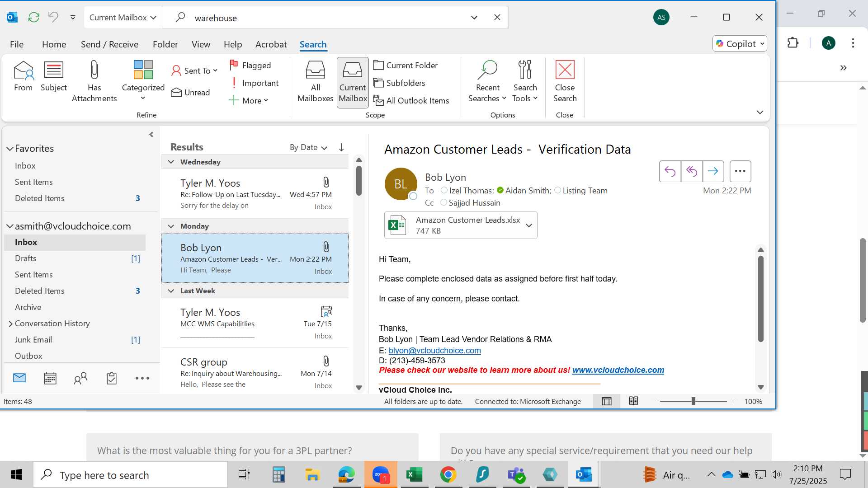
Task: Open more navigation options ellipsis
Action: point(142,378)
